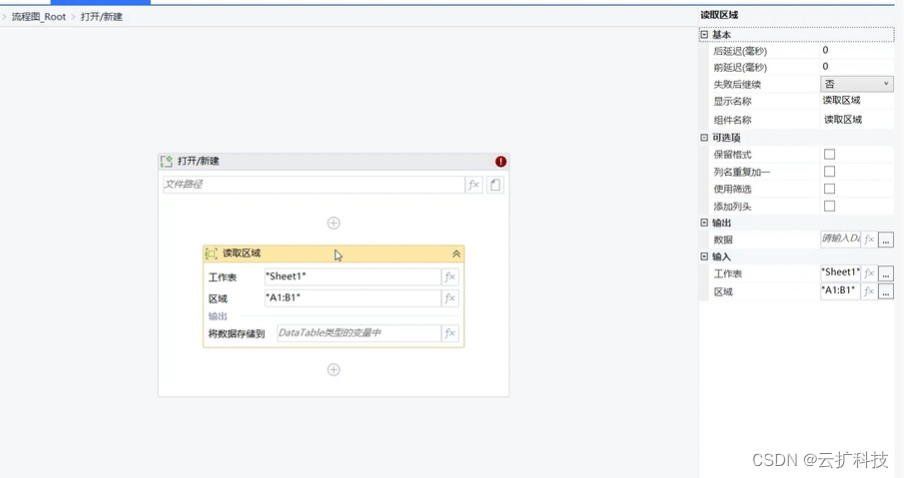Select the 读取区域 activity title bar
Viewport: 904px width, 478px height.
click(x=333, y=254)
